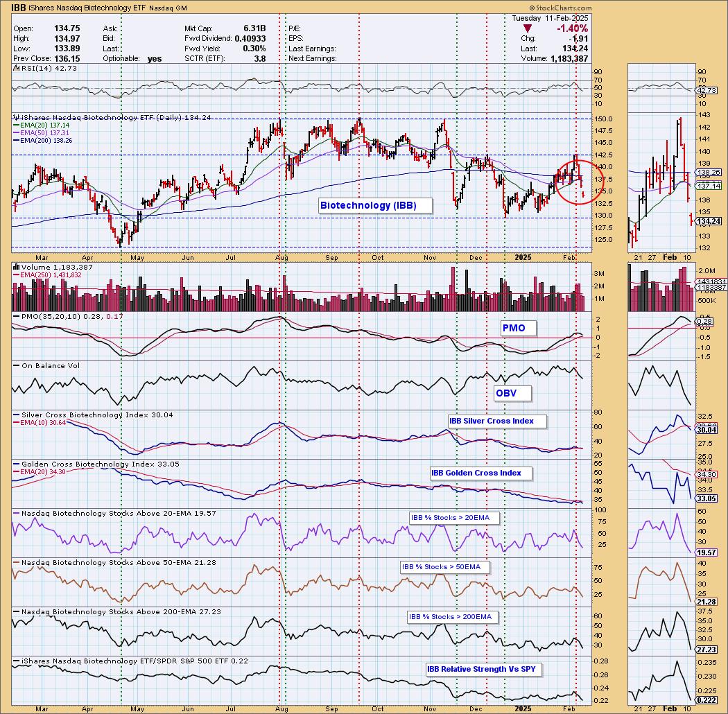Click the 27.23 value tag
This screenshot has height=714, width=728.
(707, 650)
